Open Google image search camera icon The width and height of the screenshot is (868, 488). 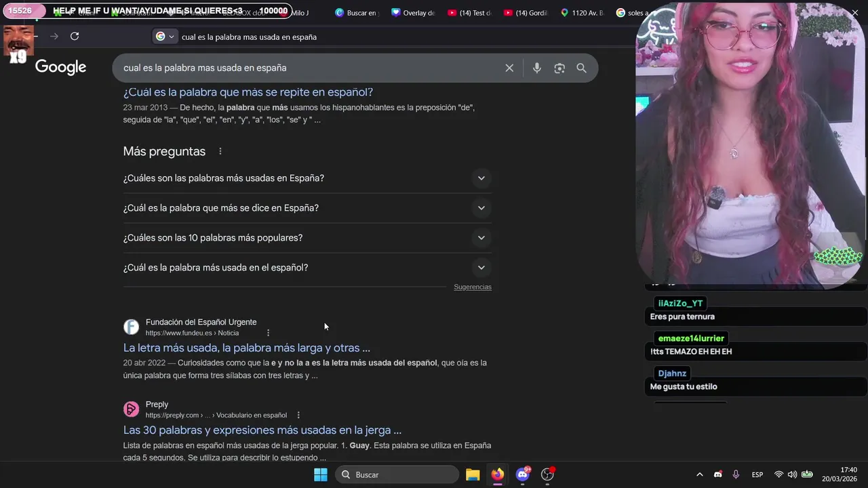tap(559, 68)
